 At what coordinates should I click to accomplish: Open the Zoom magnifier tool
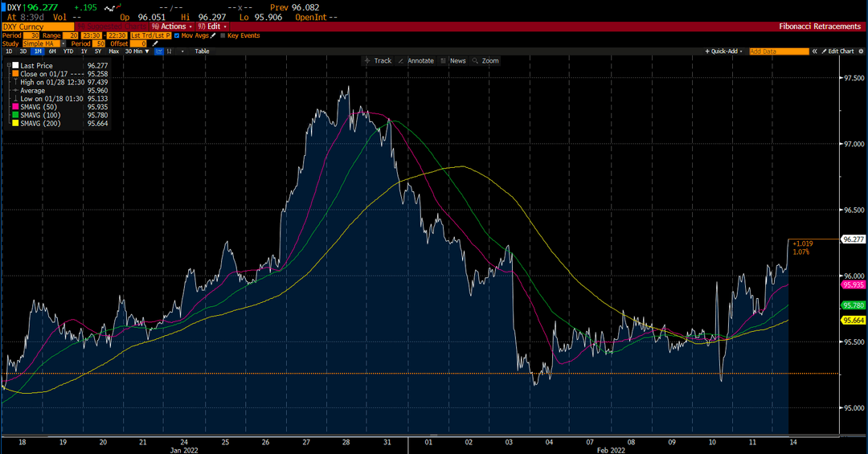coord(485,61)
